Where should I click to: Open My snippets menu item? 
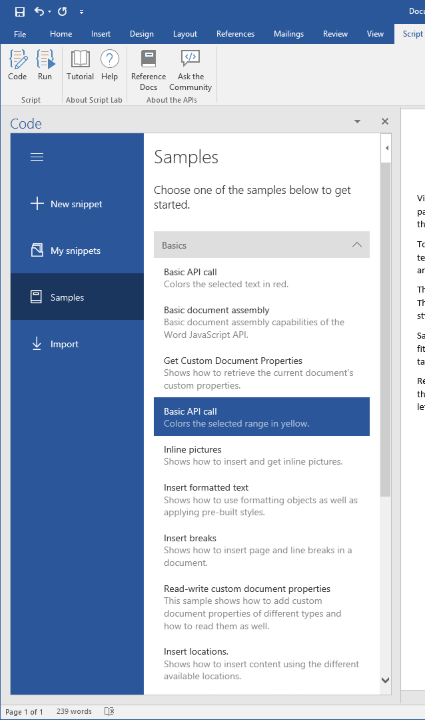77,250
